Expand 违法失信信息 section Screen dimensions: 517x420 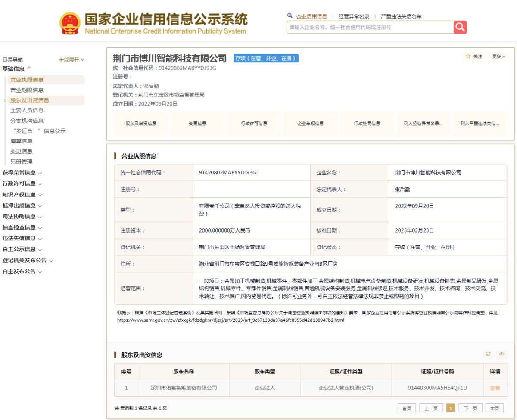click(22, 238)
